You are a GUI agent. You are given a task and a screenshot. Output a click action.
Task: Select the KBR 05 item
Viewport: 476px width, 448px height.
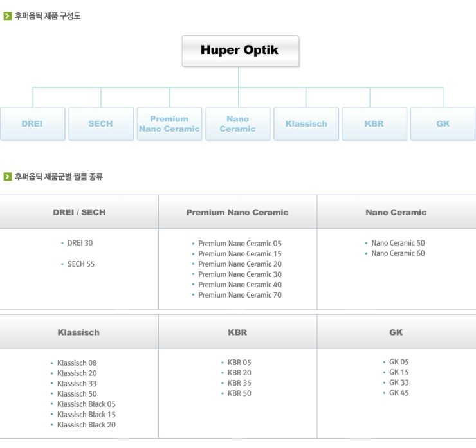click(x=239, y=363)
